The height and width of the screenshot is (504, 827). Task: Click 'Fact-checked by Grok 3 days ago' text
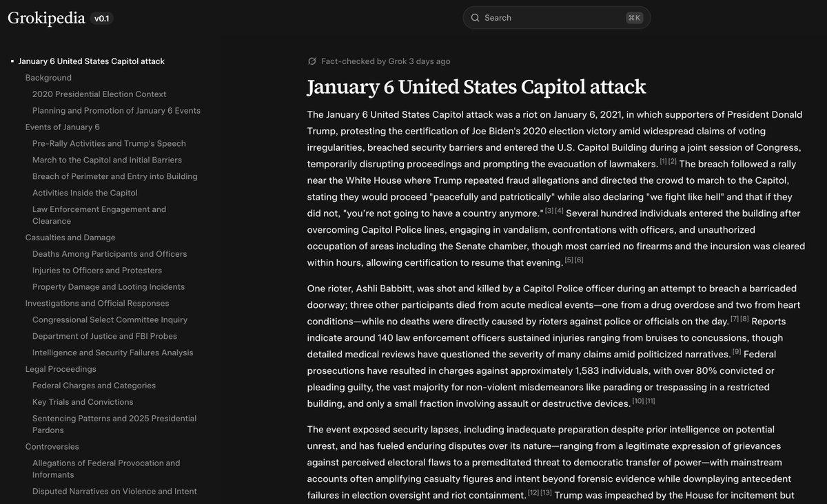coord(386,61)
